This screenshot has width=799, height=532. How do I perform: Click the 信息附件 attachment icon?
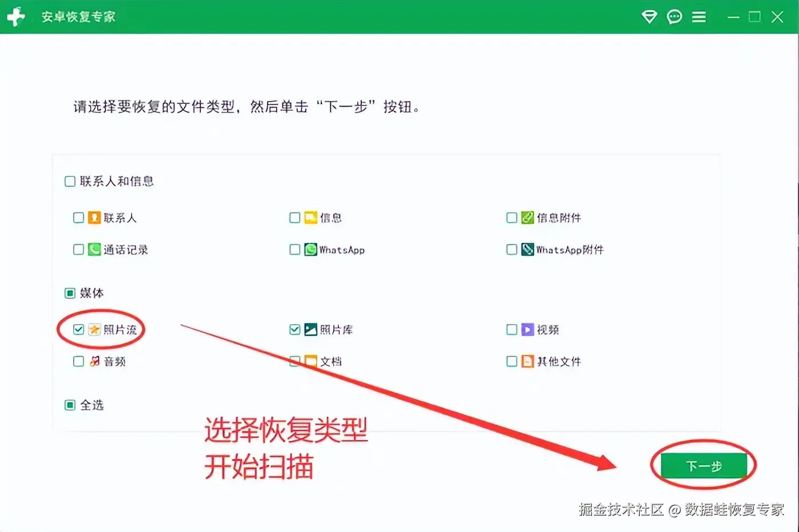tap(527, 217)
